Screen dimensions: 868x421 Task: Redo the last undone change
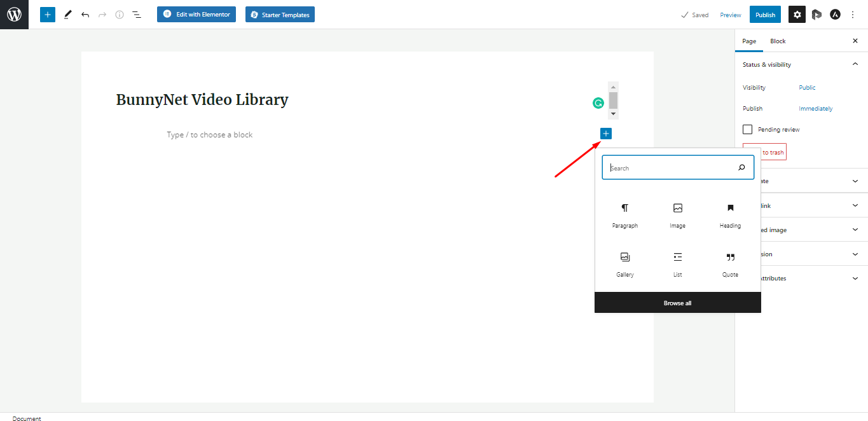click(102, 14)
